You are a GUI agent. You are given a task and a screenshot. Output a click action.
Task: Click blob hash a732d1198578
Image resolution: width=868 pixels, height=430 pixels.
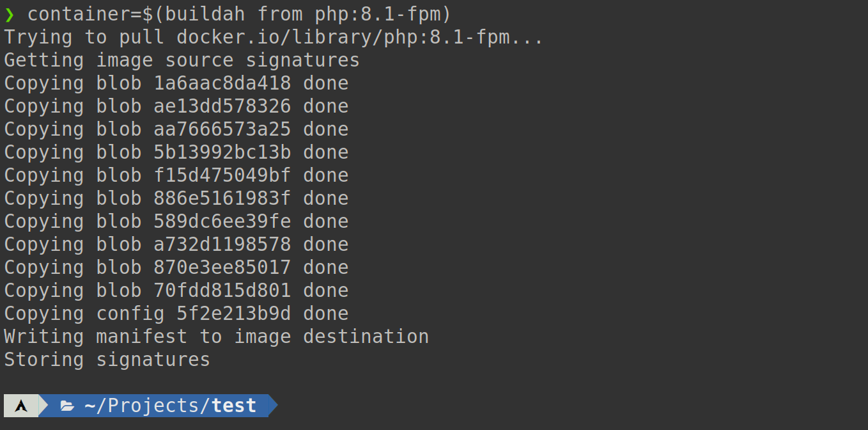222,244
